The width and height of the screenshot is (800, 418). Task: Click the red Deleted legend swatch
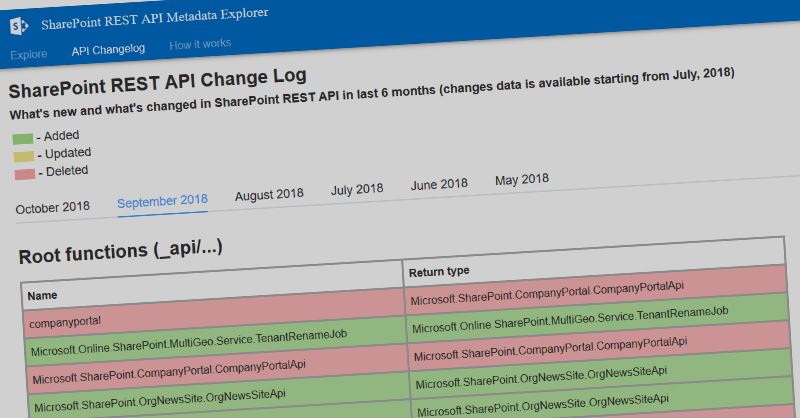(23, 173)
